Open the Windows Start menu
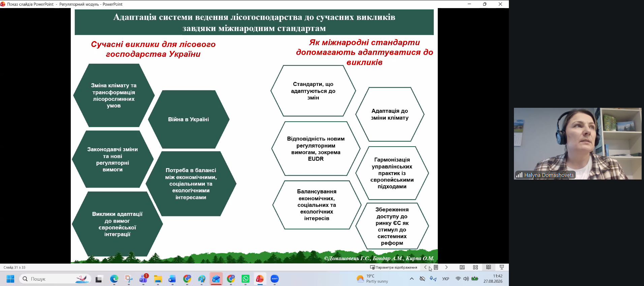Image resolution: width=644 pixels, height=286 pixels. coord(10,279)
